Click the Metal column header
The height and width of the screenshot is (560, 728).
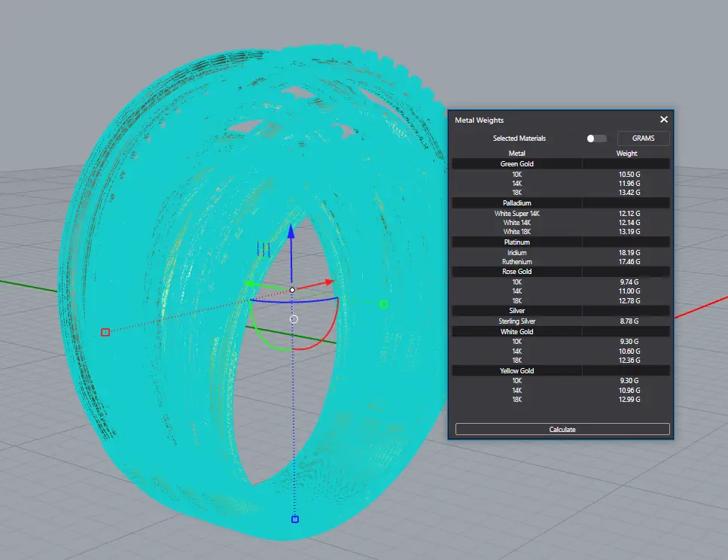[516, 153]
